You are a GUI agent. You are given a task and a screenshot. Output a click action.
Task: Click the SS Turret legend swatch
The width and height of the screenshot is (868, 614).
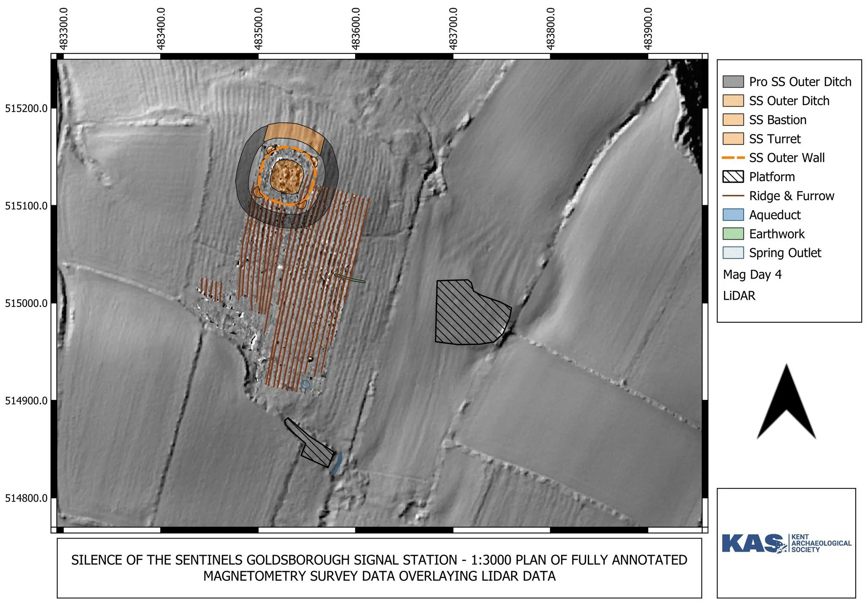[733, 139]
